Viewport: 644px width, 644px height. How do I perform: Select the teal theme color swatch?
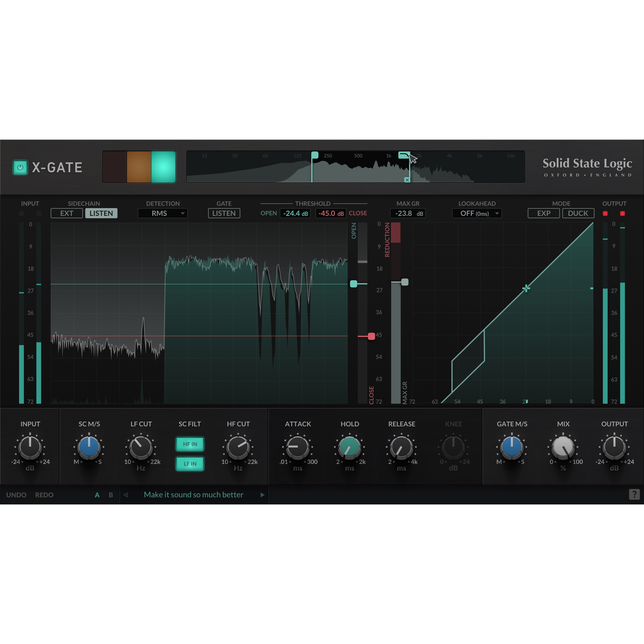pos(163,167)
